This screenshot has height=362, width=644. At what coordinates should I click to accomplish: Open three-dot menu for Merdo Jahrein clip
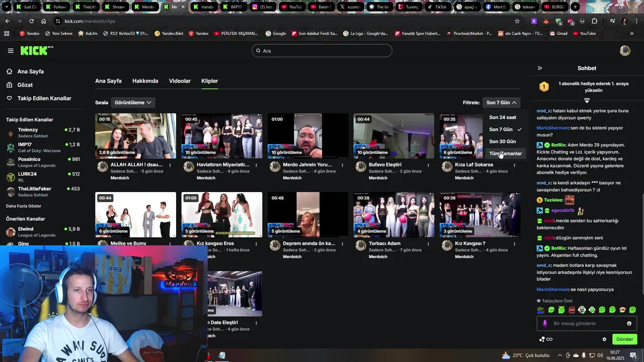(342, 165)
